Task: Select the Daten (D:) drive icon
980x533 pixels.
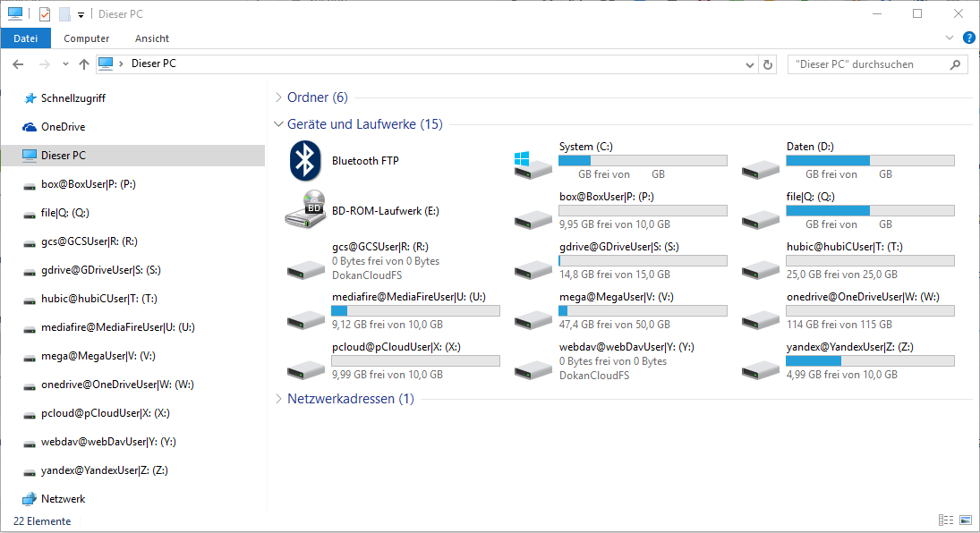Action: [x=760, y=169]
